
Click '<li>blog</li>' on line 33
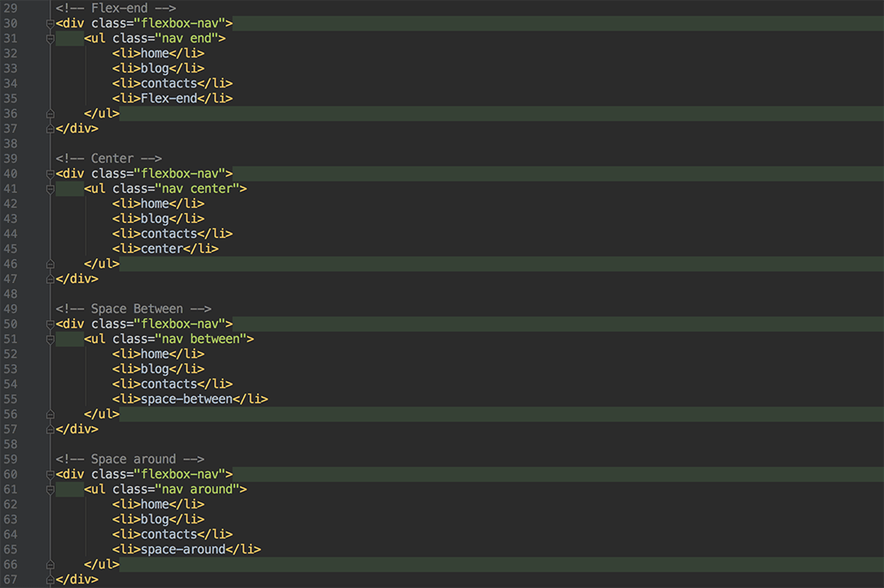[x=158, y=68]
